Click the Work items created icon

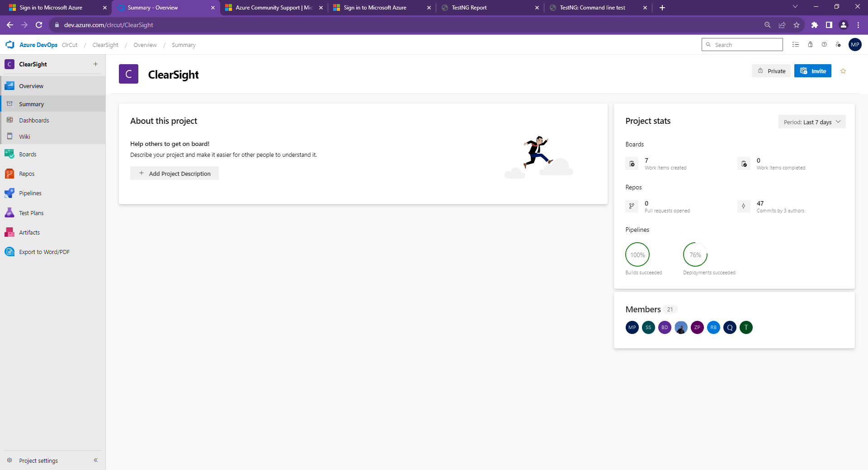click(632, 164)
